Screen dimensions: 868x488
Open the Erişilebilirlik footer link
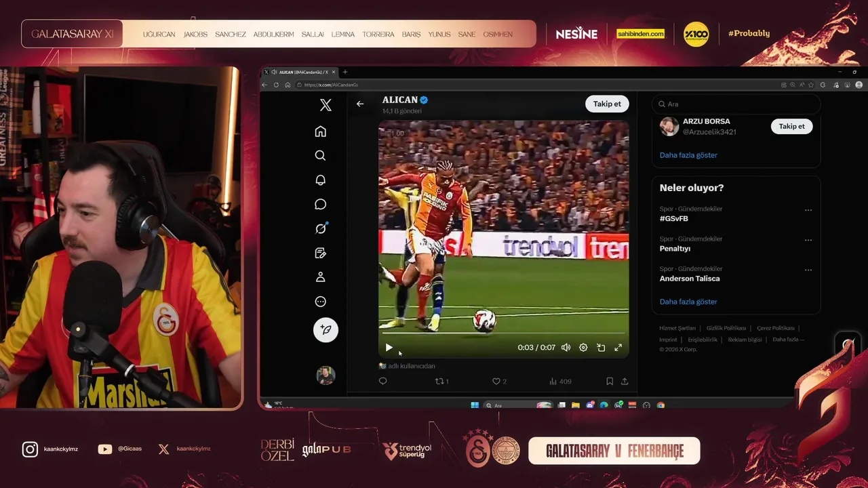[x=703, y=340]
